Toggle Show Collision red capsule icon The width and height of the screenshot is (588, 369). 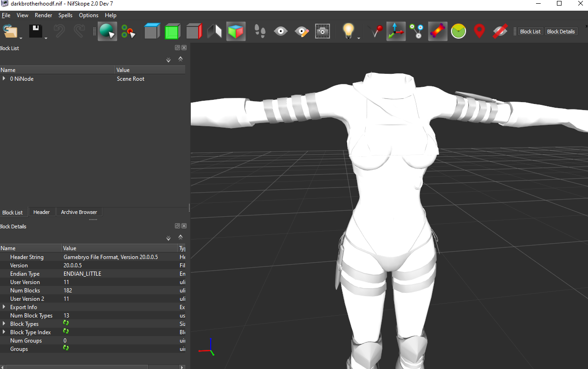pos(438,32)
